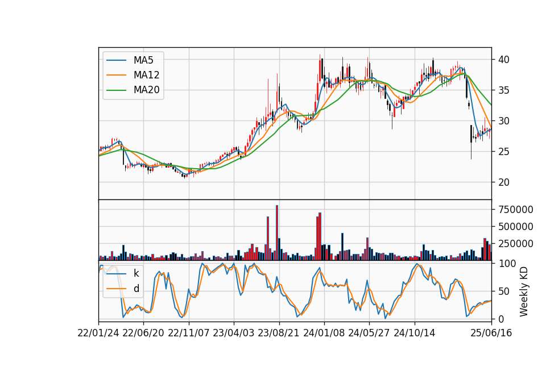Click the volume axis value 500000

(516, 227)
